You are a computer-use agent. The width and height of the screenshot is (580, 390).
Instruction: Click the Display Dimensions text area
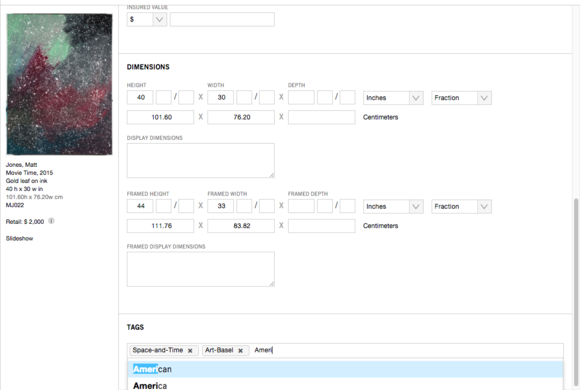(200, 161)
